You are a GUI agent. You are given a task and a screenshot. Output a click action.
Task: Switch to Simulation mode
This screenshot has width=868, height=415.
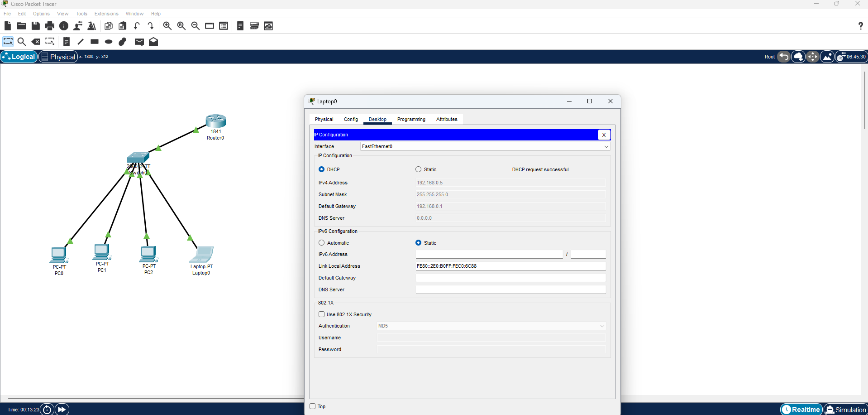pyautogui.click(x=845, y=410)
